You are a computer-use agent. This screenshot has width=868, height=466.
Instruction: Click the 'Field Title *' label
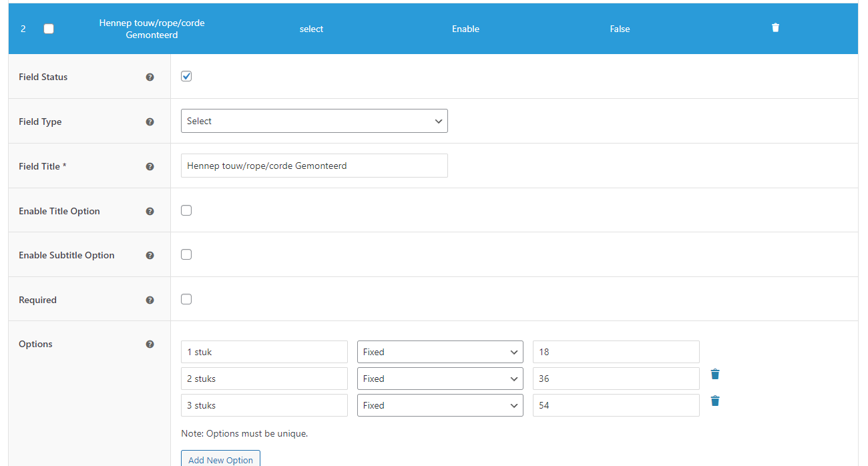click(x=43, y=166)
